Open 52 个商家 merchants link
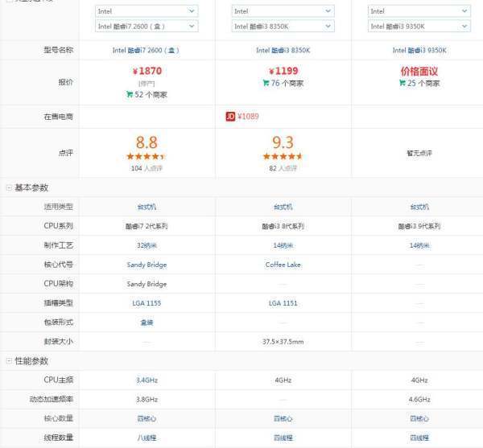Image resolution: width=483 pixels, height=448 pixels. [x=151, y=94]
